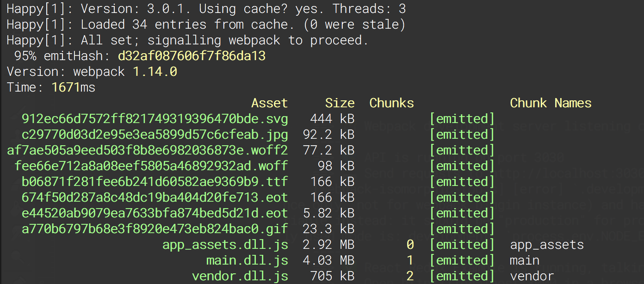Select the .svg asset filename
644x284 pixels.
click(x=155, y=119)
